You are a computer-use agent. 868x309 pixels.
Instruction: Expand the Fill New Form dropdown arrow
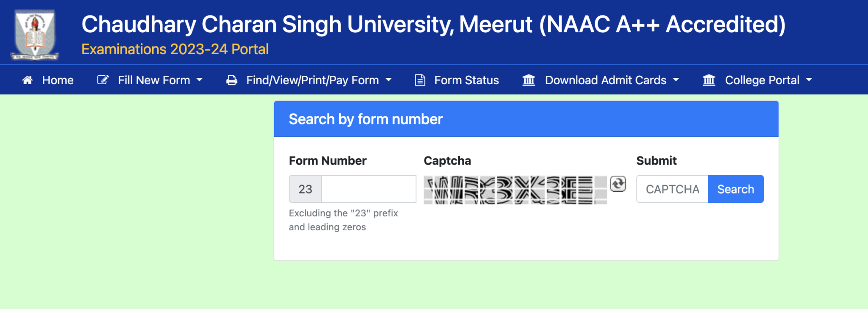pyautogui.click(x=200, y=80)
